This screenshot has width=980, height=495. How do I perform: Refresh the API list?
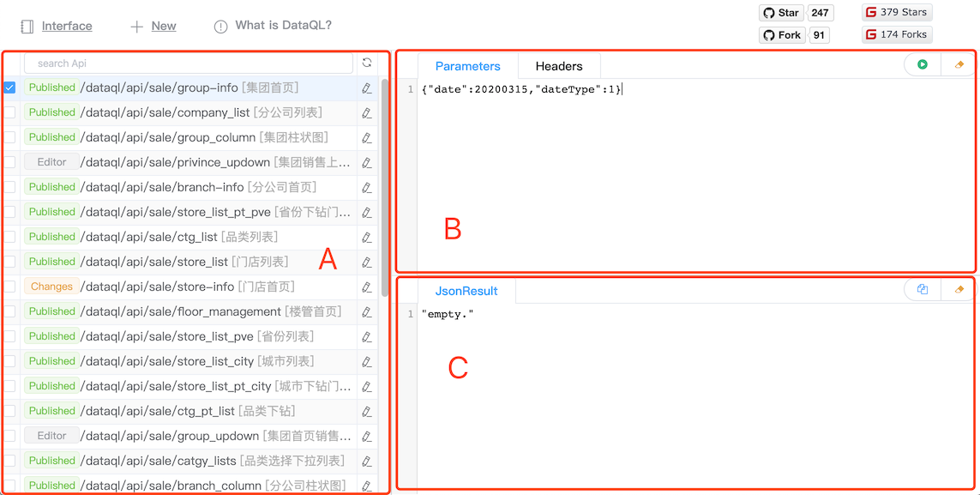tap(367, 63)
